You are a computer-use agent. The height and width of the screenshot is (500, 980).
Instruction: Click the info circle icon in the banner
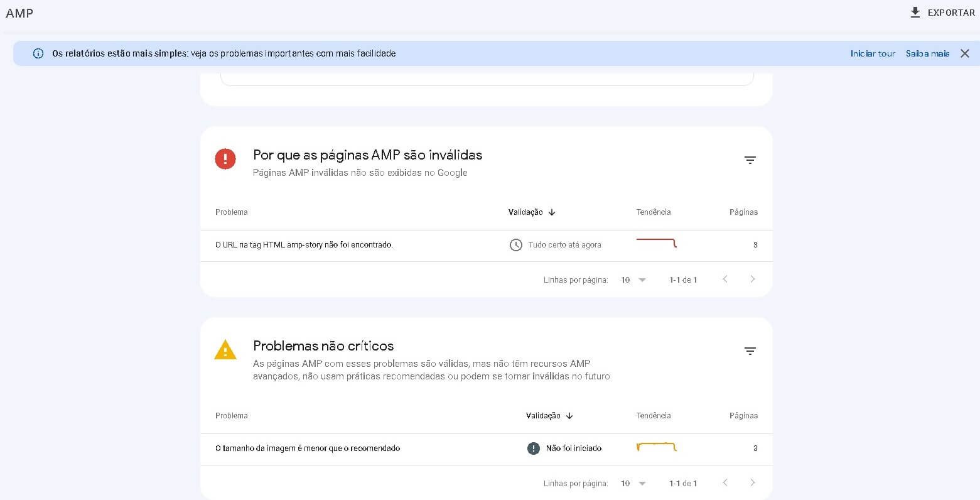38,53
